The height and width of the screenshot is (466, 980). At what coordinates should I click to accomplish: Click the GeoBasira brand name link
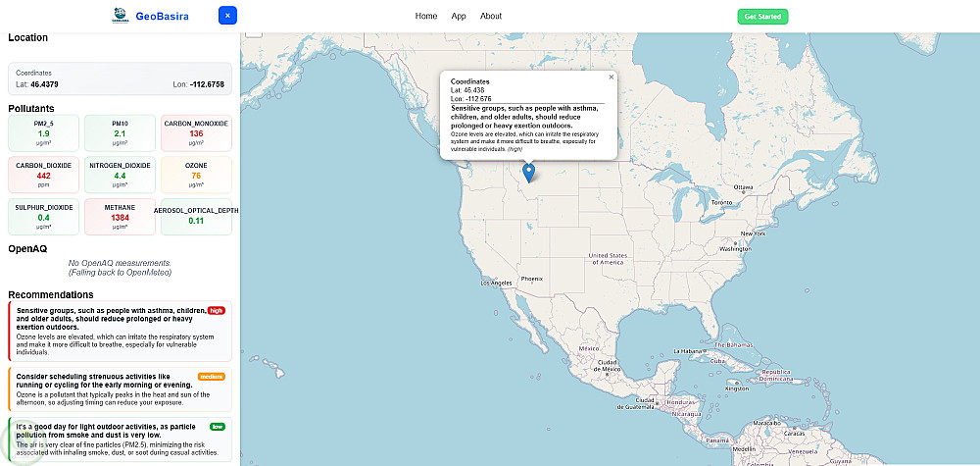(164, 16)
